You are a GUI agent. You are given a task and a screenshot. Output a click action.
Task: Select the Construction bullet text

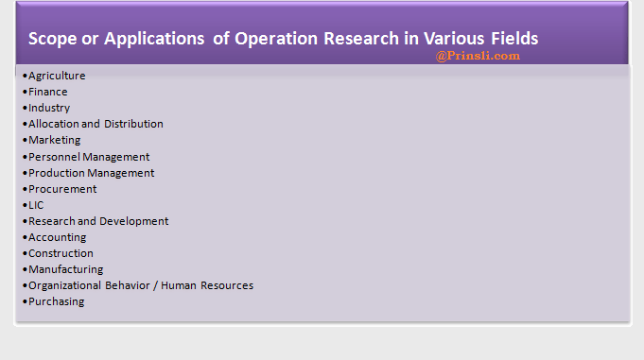(x=61, y=253)
